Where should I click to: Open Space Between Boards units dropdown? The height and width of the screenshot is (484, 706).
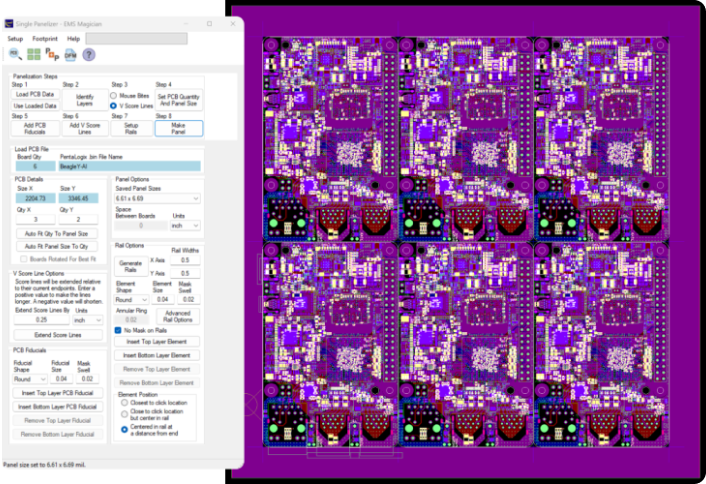(x=185, y=226)
